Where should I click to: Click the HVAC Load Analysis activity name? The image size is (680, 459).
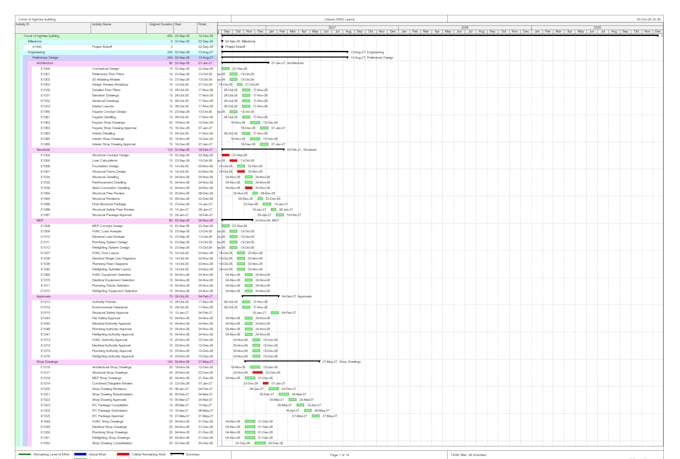click(x=107, y=231)
